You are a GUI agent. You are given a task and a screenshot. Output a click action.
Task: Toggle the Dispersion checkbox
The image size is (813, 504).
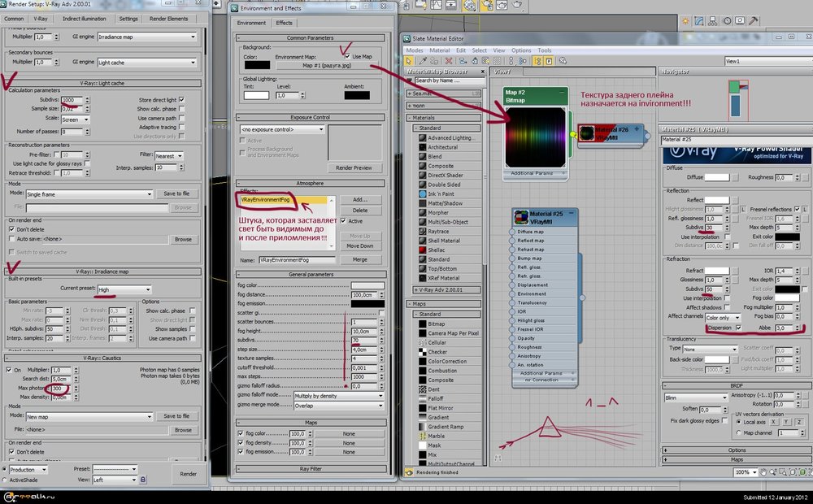point(738,328)
